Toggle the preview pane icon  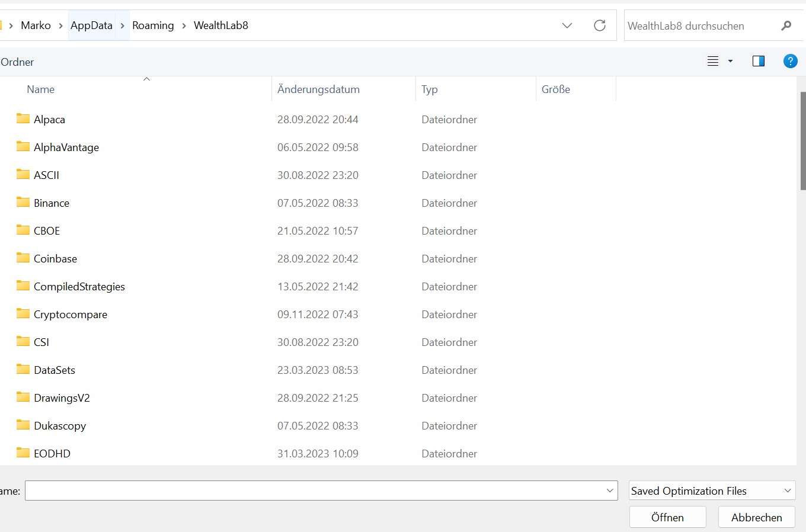click(759, 61)
